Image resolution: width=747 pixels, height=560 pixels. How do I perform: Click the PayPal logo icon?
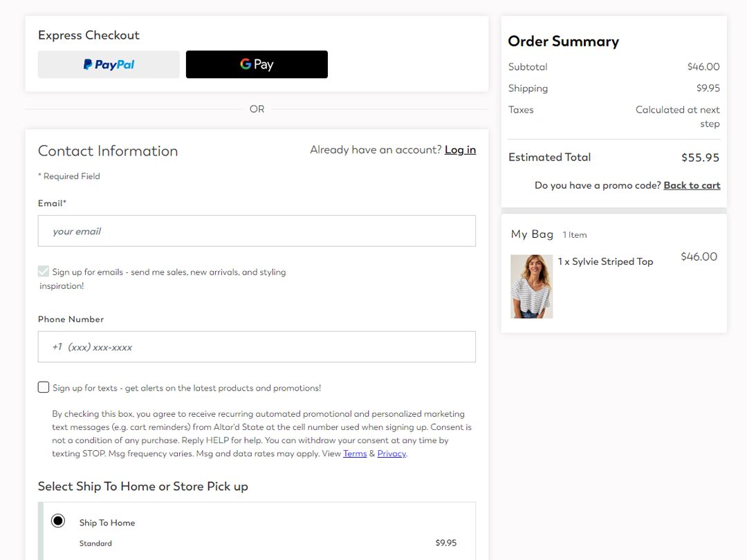(88, 64)
